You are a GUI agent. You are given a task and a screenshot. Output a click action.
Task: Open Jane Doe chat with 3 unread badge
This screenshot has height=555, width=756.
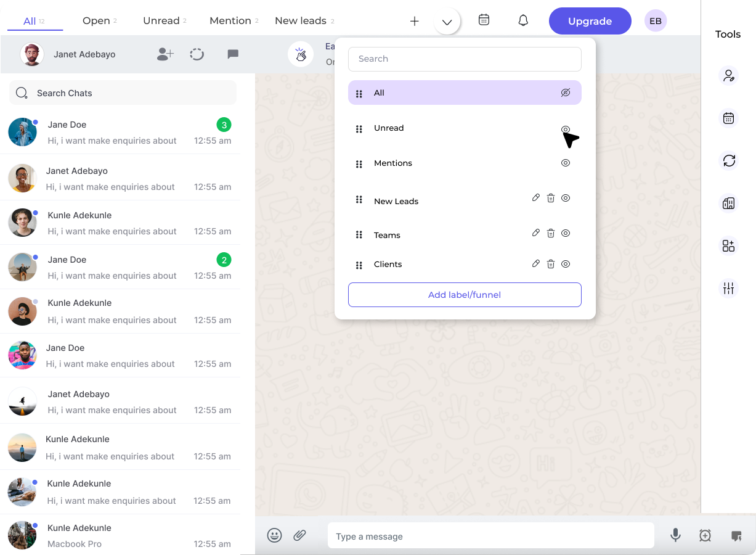[x=120, y=132]
